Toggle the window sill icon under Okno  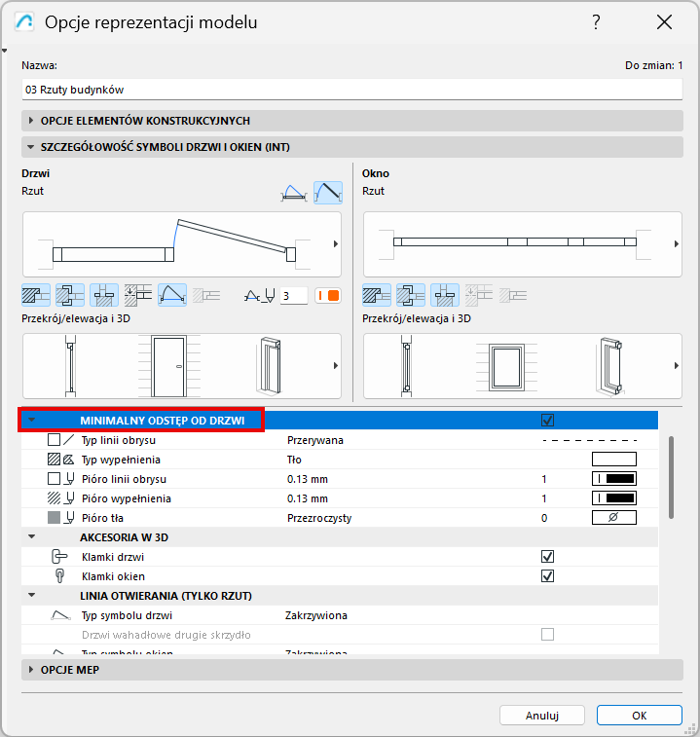(445, 296)
